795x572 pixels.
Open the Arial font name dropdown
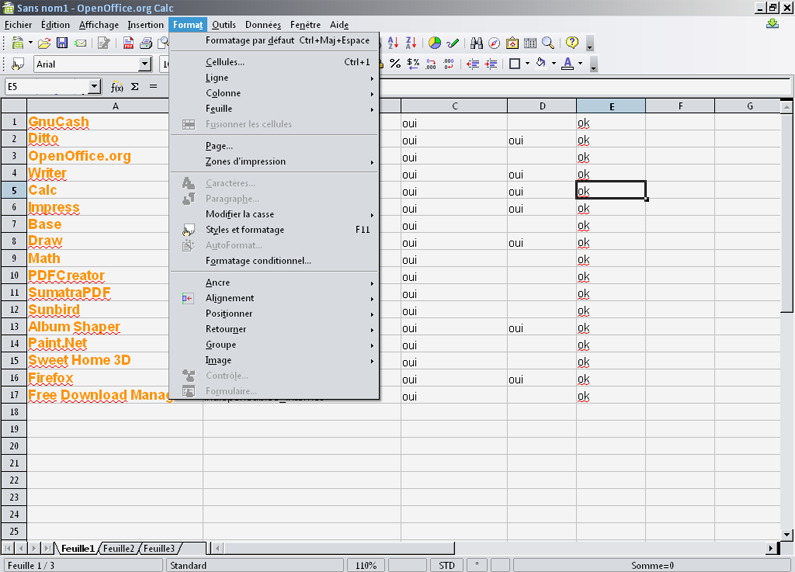click(x=145, y=64)
